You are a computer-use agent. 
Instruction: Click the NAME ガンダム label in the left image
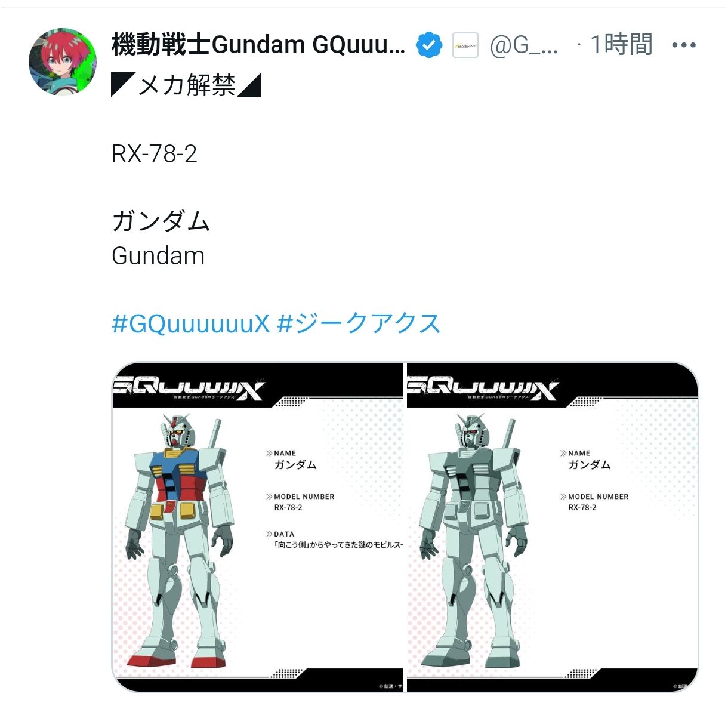click(x=291, y=460)
